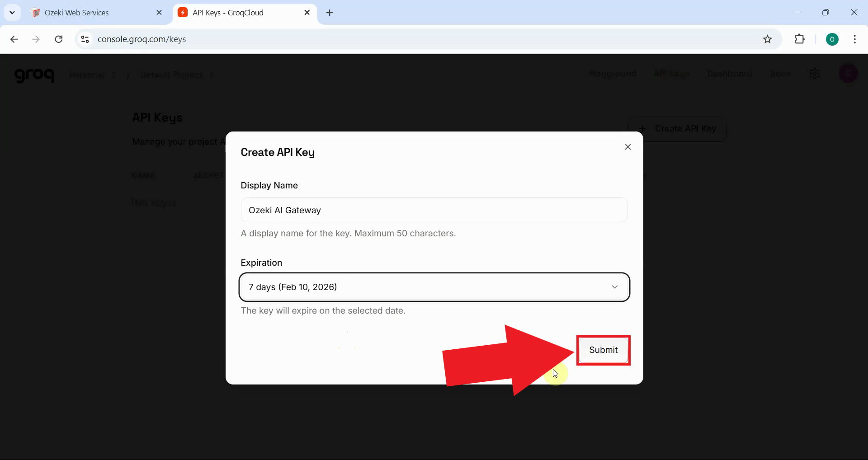Viewport: 868px width, 460px height.
Task: Navigate to the Playground section
Action: 613,74
